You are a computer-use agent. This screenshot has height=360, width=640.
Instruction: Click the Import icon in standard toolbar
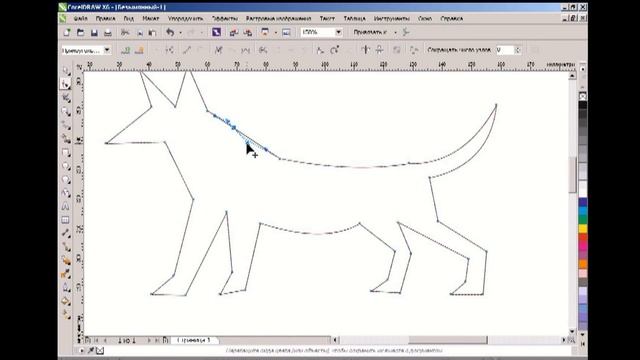pos(234,32)
